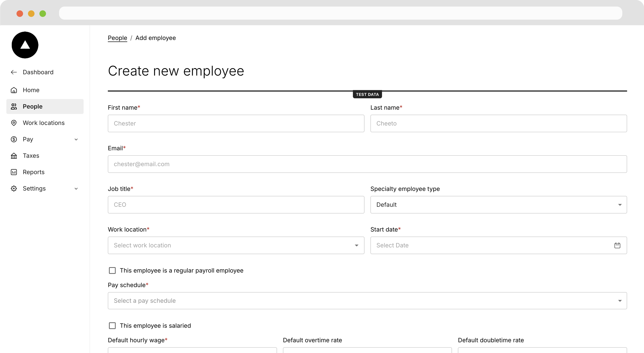
Task: Click the People users icon
Action: (14, 106)
